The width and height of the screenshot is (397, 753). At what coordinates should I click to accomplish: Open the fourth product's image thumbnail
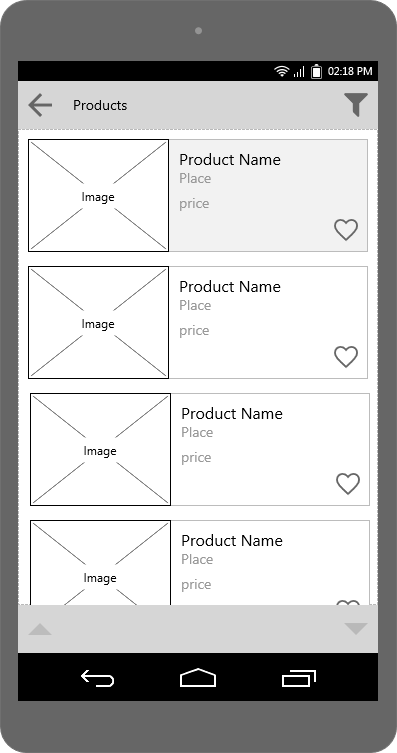click(x=100, y=562)
